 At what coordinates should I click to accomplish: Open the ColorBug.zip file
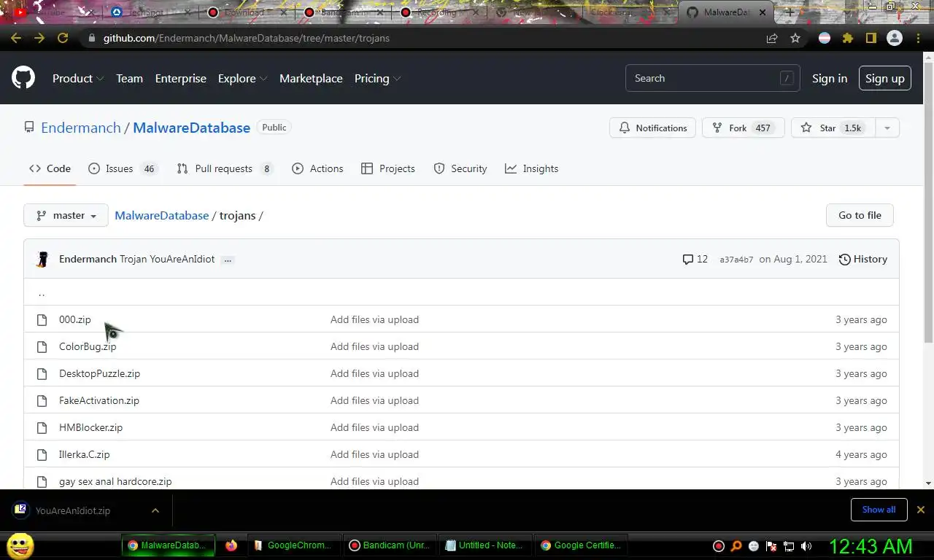(x=88, y=346)
